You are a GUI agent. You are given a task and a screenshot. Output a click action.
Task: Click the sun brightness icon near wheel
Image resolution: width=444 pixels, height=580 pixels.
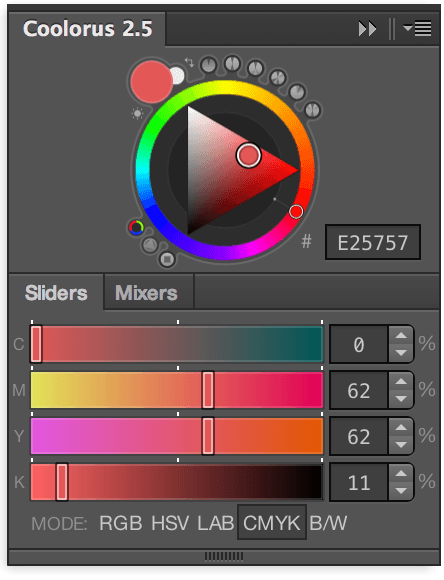coord(137,113)
